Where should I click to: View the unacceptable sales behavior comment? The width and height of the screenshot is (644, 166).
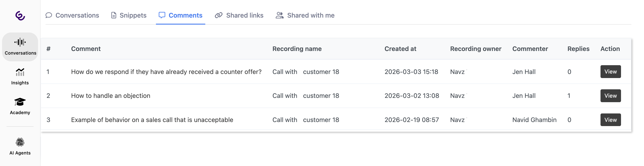[x=610, y=120]
